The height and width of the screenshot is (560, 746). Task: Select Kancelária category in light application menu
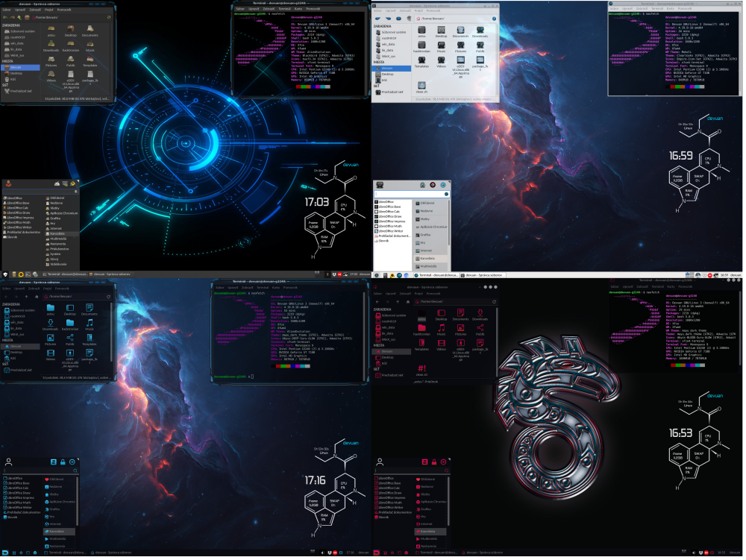(x=432, y=257)
